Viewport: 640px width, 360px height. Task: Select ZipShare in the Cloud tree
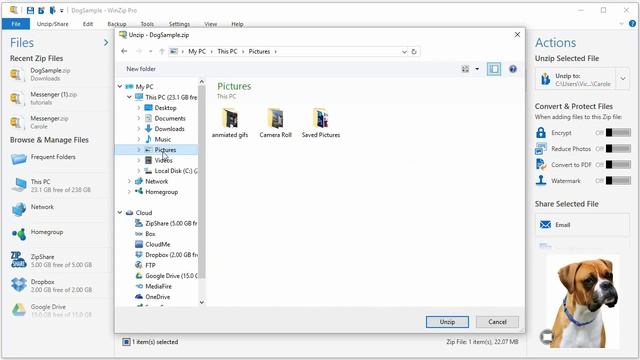click(x=166, y=223)
